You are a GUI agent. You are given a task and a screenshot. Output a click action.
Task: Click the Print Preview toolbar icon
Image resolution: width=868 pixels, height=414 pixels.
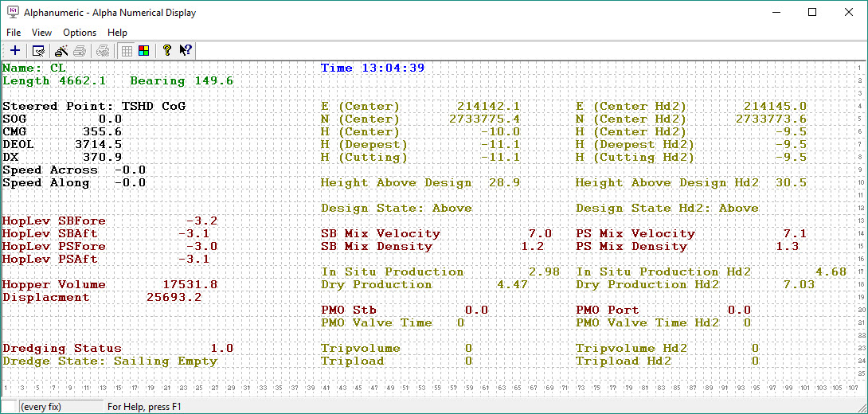pos(103,51)
